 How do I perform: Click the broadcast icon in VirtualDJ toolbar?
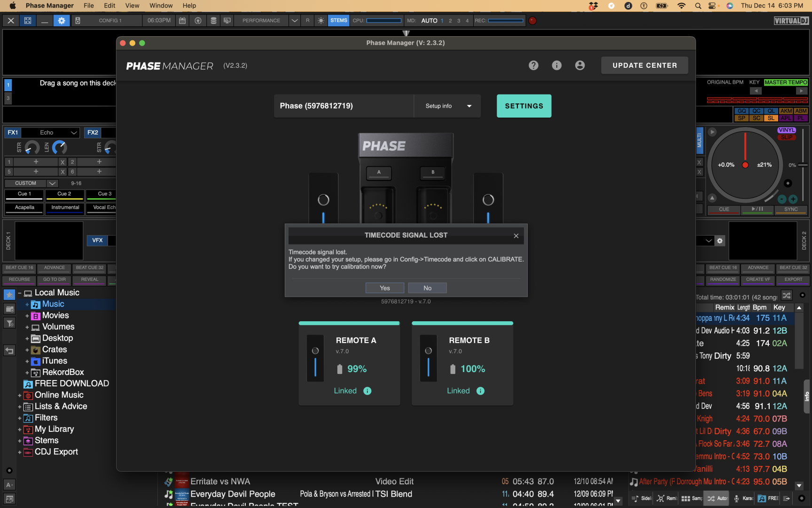click(x=198, y=21)
